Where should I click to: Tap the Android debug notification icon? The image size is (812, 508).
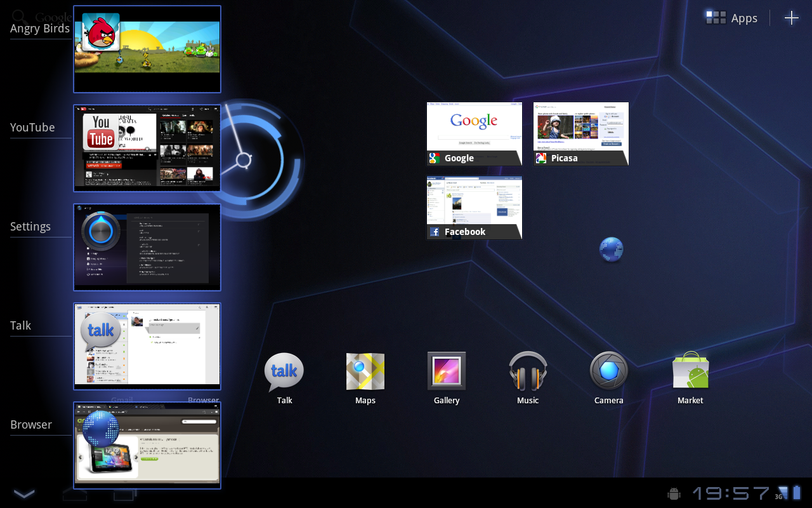(674, 493)
